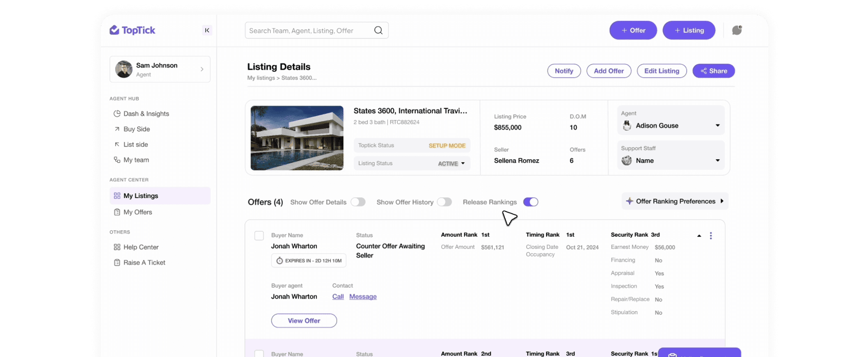Click the Help Center grid icon
This screenshot has width=868, height=357.
[117, 247]
